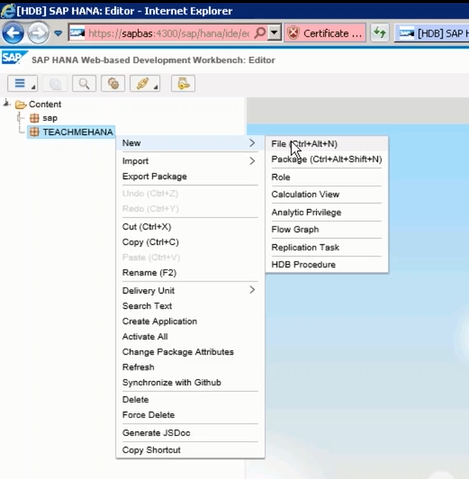Click the TEACHMEHANA package icon

(34, 132)
